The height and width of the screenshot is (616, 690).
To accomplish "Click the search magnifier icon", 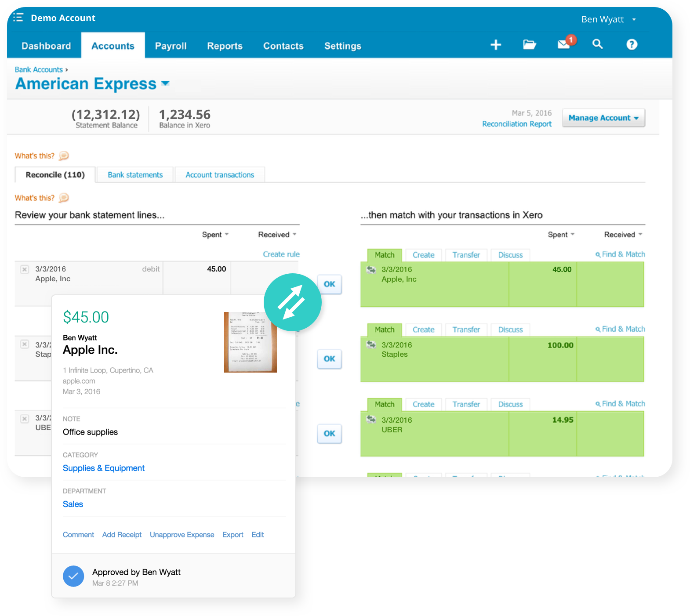I will (x=597, y=44).
